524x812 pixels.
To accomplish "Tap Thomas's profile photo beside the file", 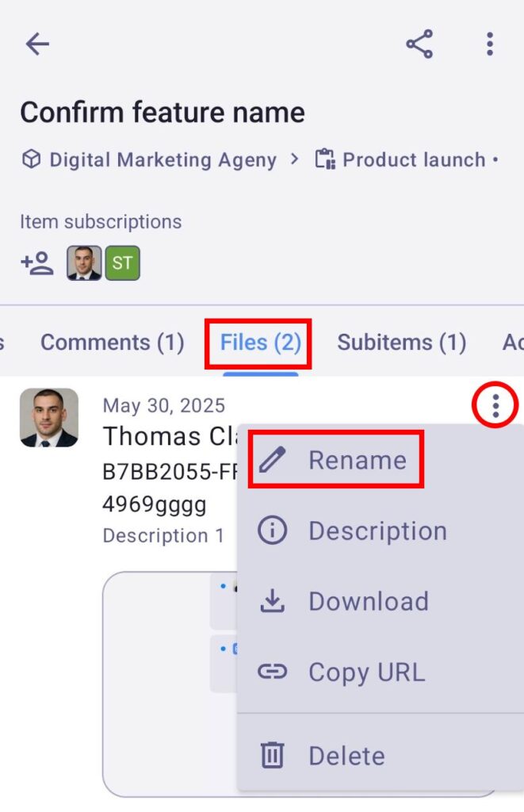I will coord(49,417).
